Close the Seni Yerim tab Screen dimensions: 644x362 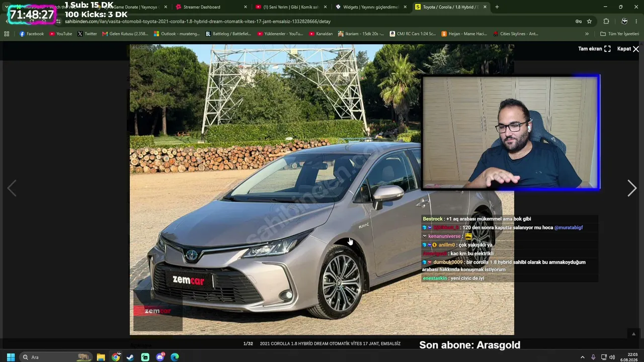[326, 7]
